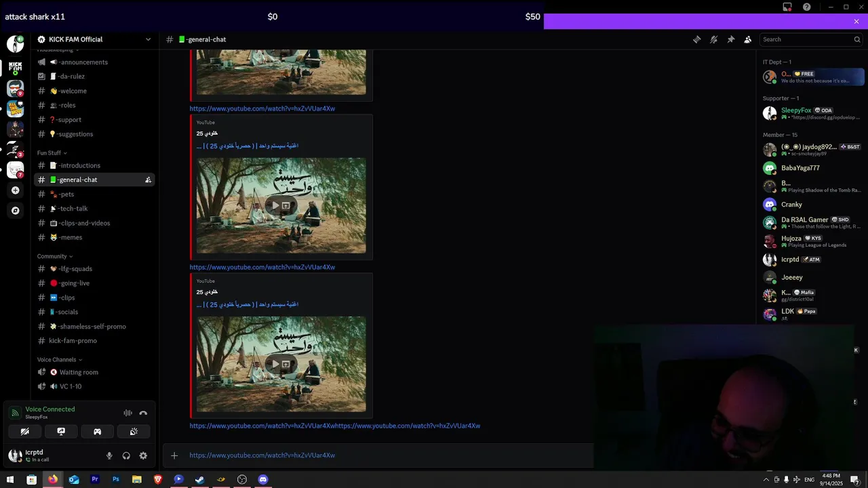Open Photoshop from the taskbar
The width and height of the screenshot is (868, 488).
pos(116,479)
